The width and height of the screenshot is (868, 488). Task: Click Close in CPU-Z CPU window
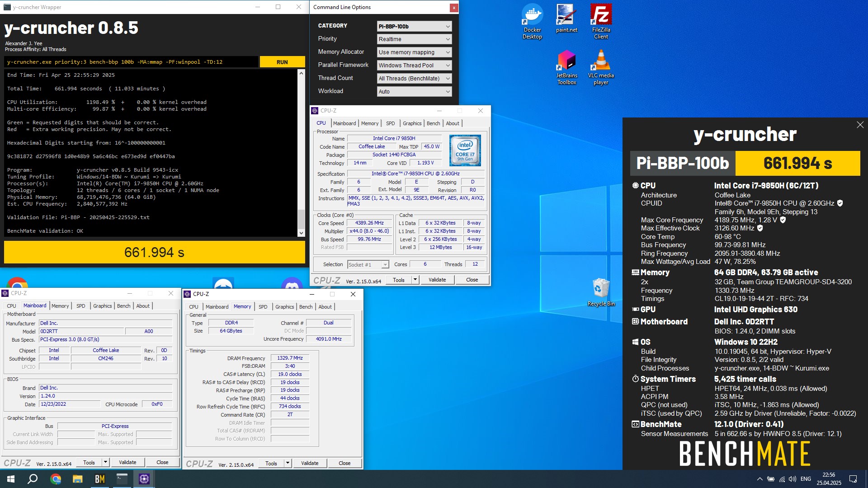click(472, 280)
